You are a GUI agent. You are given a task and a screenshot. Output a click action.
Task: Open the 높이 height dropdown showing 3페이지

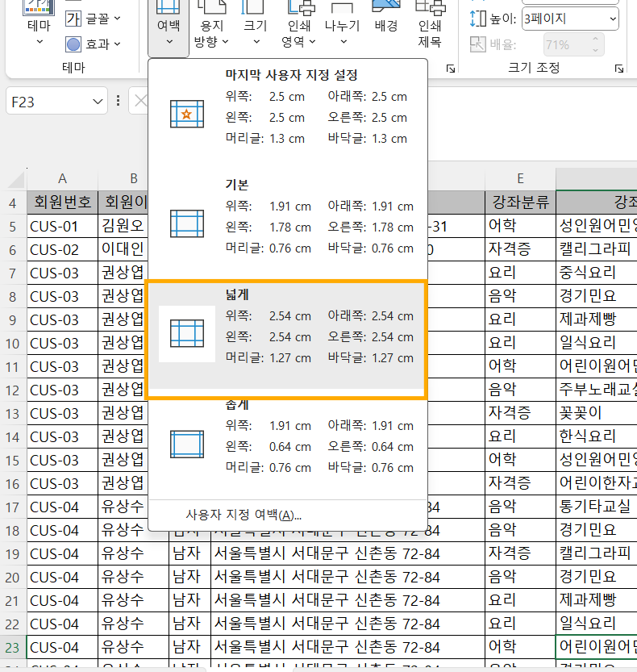tap(570, 19)
